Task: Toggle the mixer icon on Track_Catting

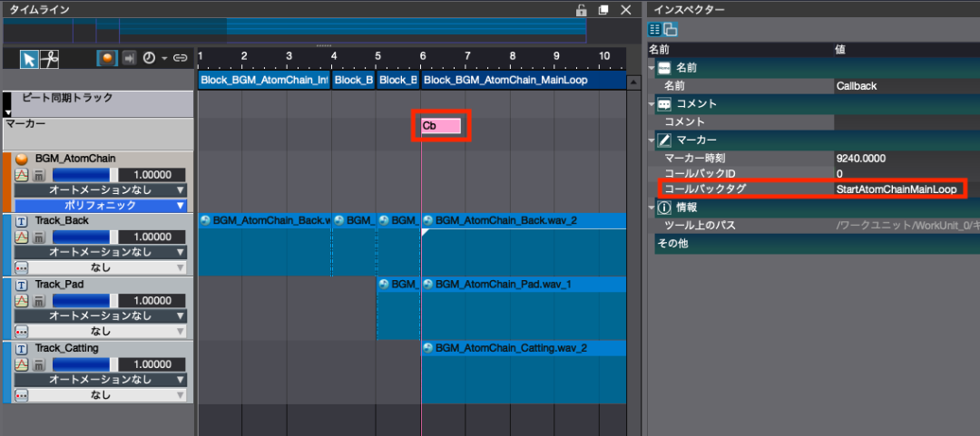Action: point(40,364)
